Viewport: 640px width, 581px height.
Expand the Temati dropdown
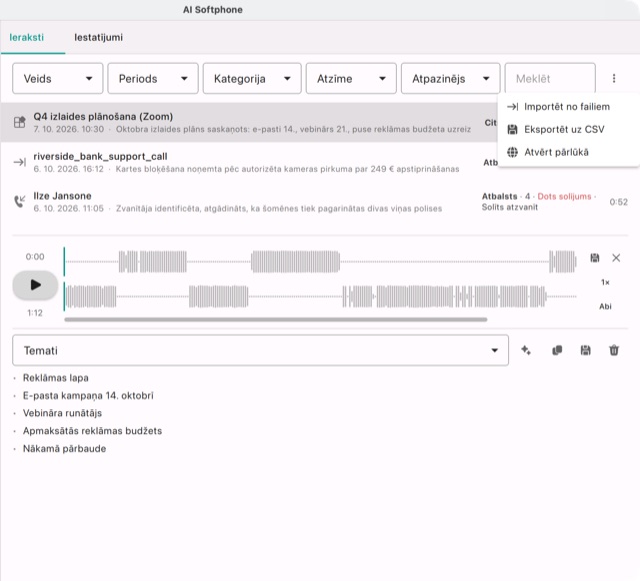[260, 350]
